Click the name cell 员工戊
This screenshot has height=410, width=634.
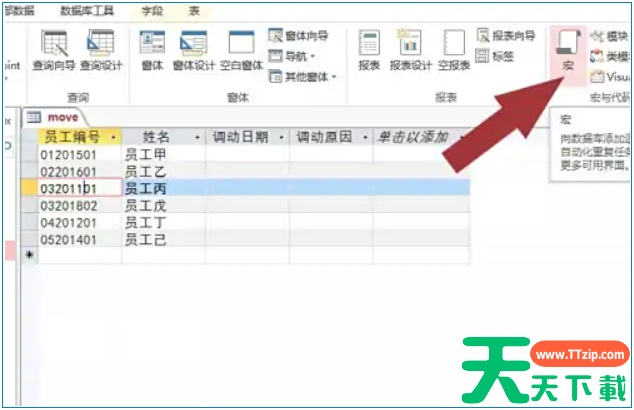(164, 205)
